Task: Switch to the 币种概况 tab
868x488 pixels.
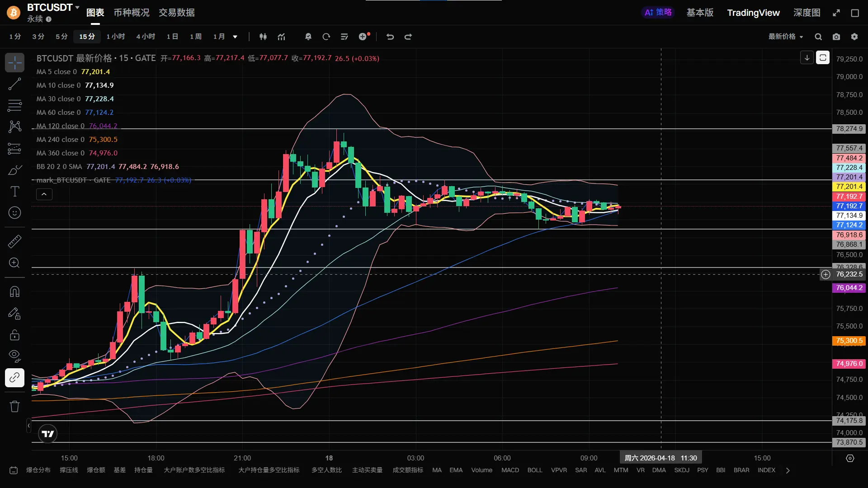Action: click(x=131, y=13)
